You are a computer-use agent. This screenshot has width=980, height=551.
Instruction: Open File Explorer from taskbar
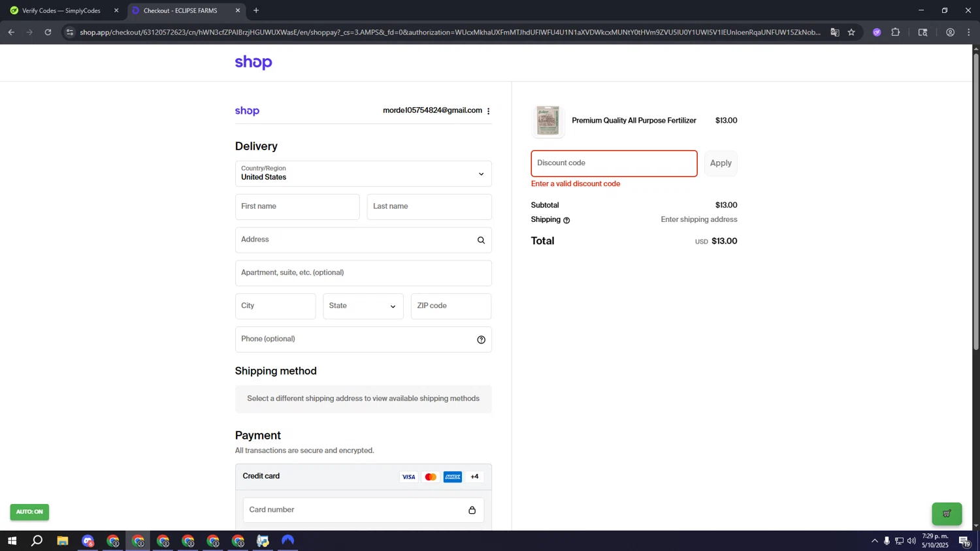tap(63, 541)
